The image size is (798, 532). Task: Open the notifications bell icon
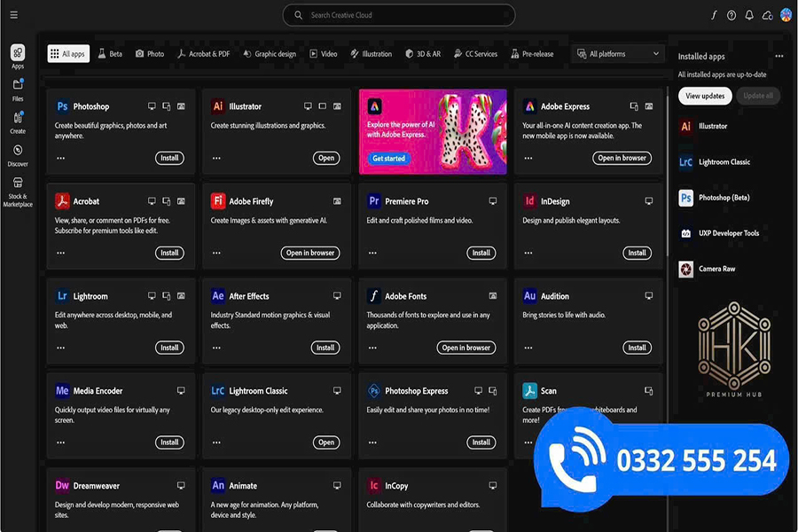749,15
